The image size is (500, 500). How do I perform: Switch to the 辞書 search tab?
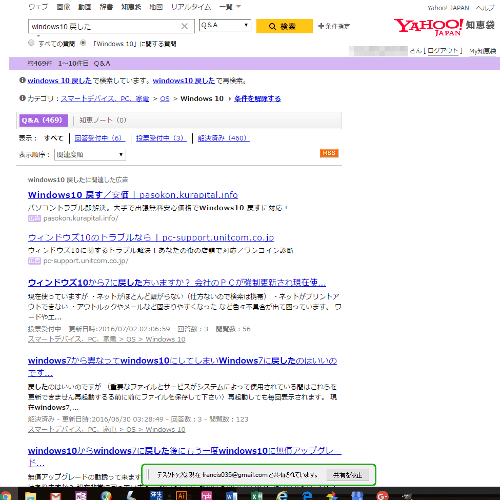coord(106,7)
